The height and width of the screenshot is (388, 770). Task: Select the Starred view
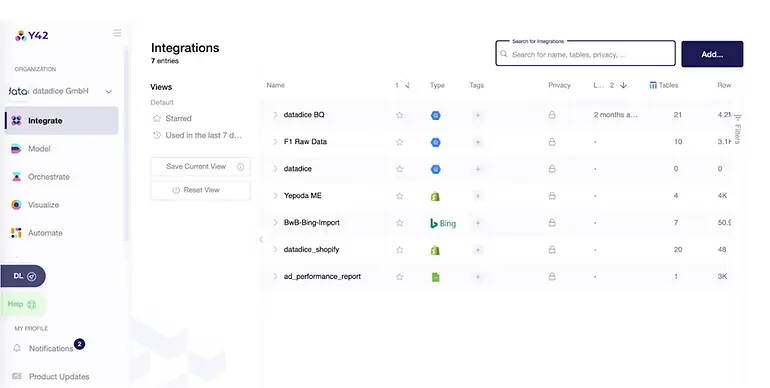tap(172, 118)
